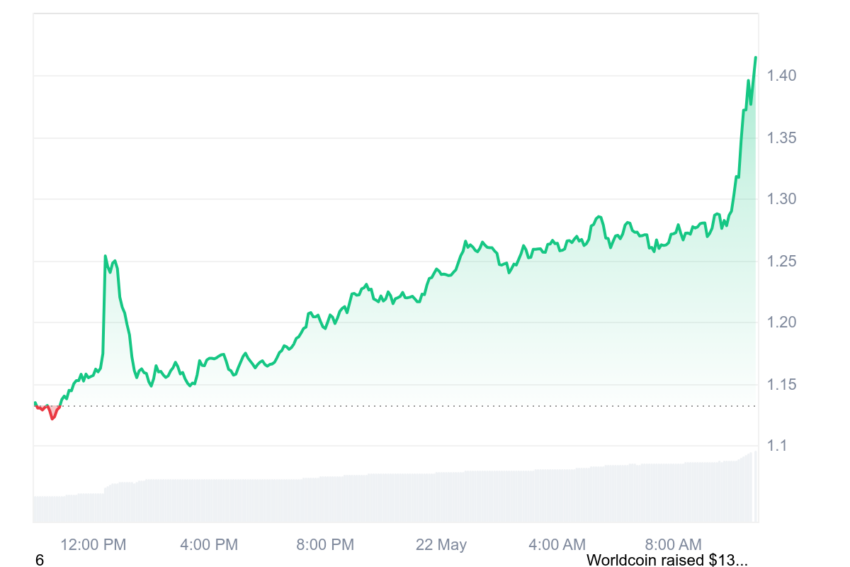Click the number 6 at bottom left

[x=39, y=560]
